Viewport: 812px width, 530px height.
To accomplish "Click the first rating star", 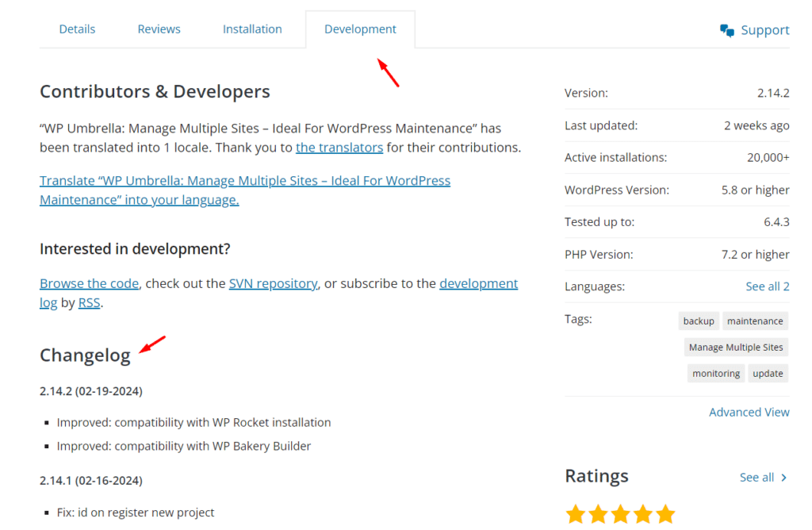I will click(576, 514).
